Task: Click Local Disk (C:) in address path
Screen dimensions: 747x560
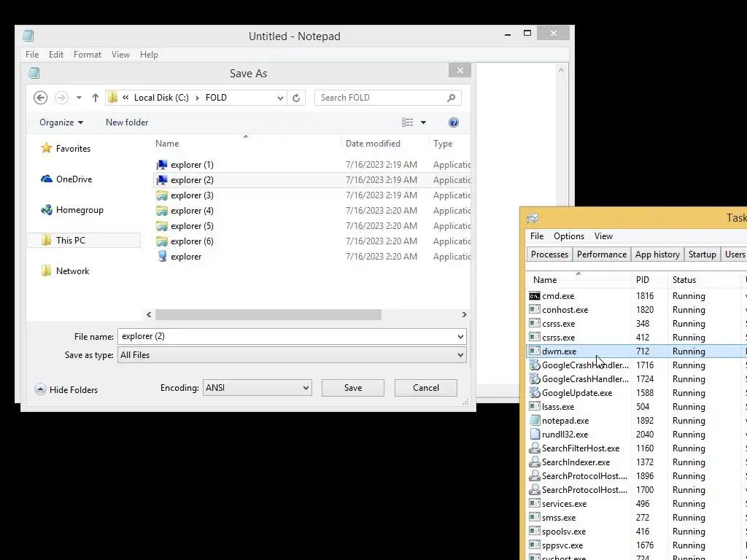Action: click(x=161, y=98)
